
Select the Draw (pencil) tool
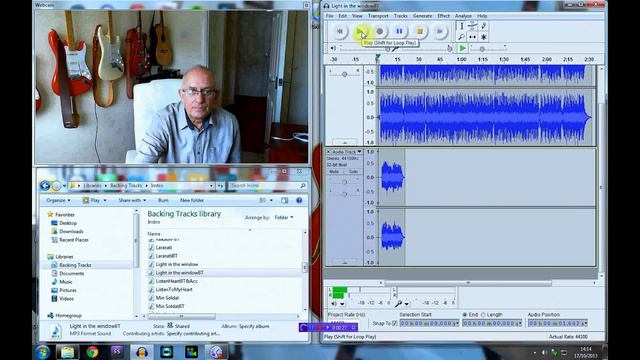(483, 26)
